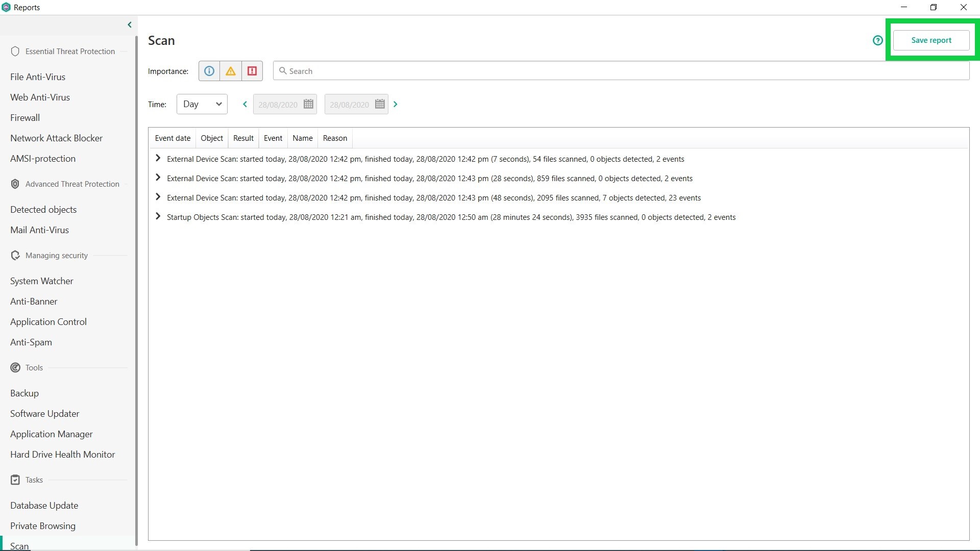Go to the previous day arrow
Image resolution: width=980 pixels, height=551 pixels.
point(245,104)
